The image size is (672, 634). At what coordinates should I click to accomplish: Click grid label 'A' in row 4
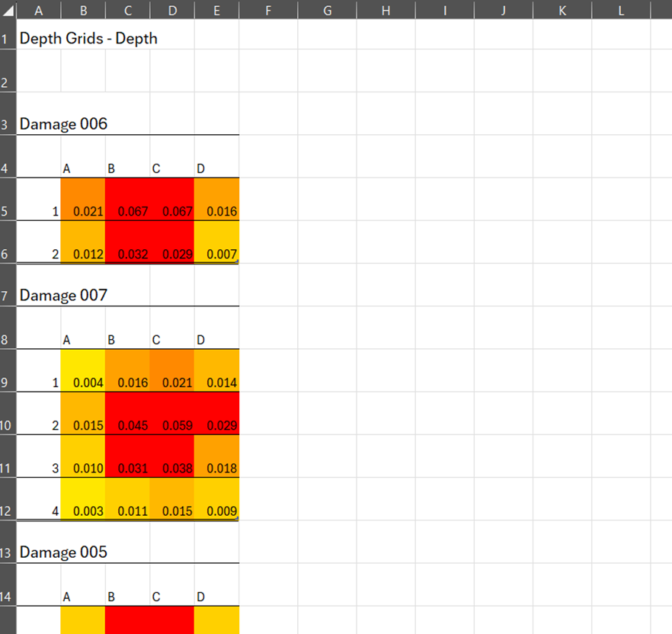[66, 168]
